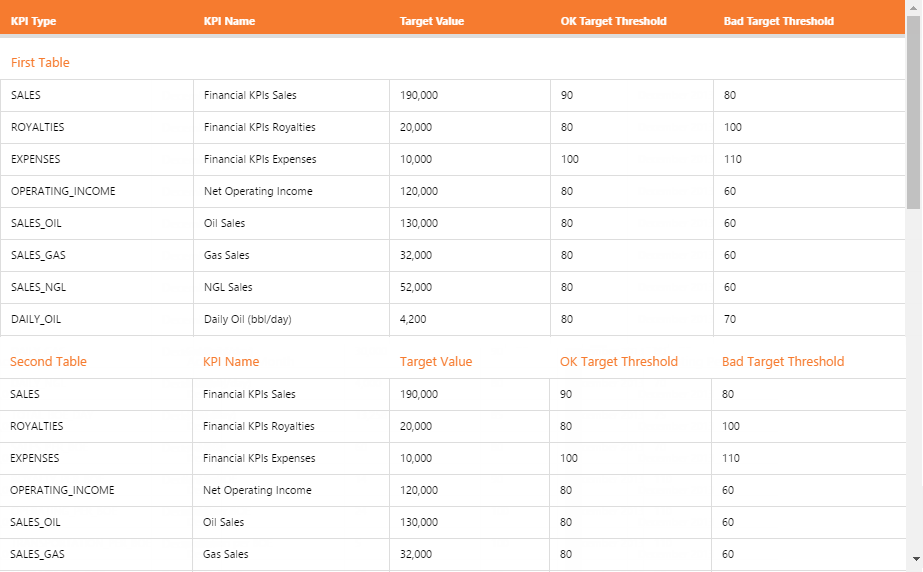Select the top Target Value column header

431,21
